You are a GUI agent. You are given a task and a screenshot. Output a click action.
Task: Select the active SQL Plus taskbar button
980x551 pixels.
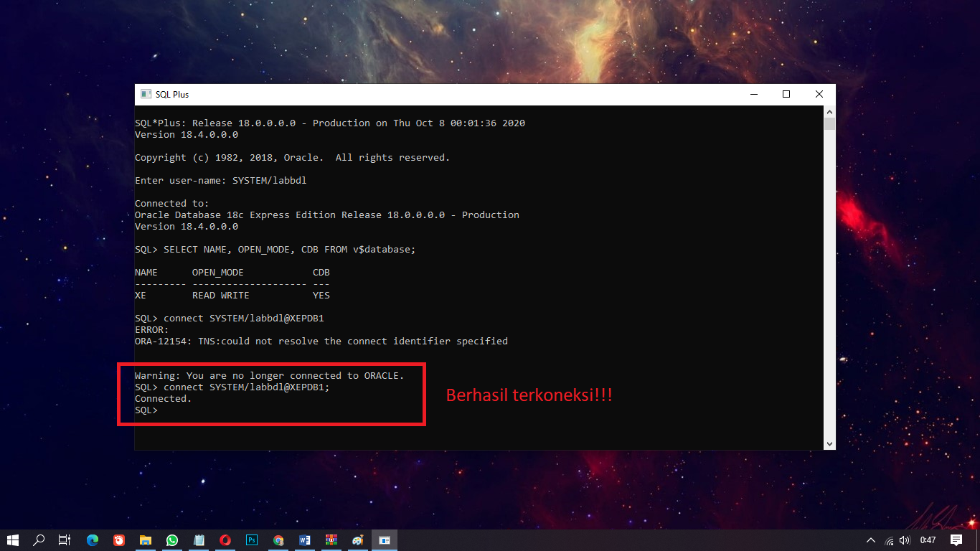coord(385,540)
